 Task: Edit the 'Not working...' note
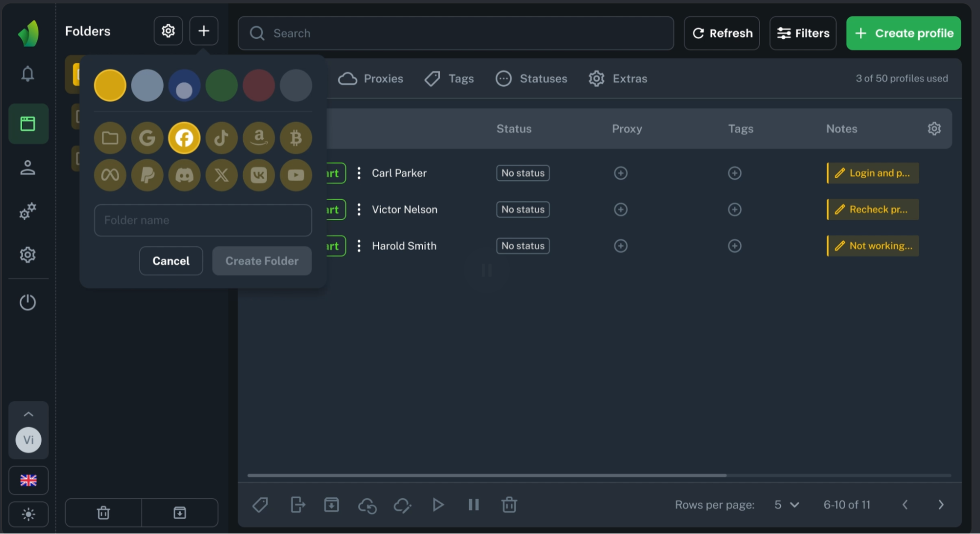tap(873, 246)
